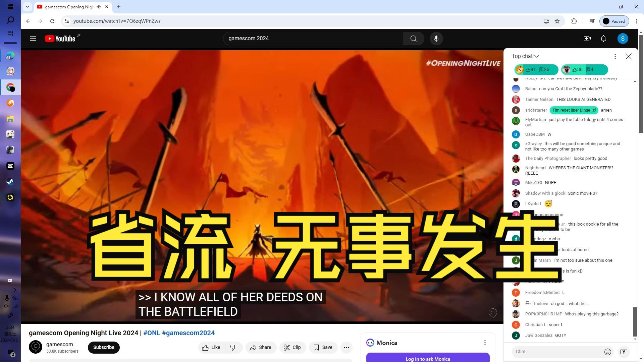Click the address bar URL

point(117,21)
